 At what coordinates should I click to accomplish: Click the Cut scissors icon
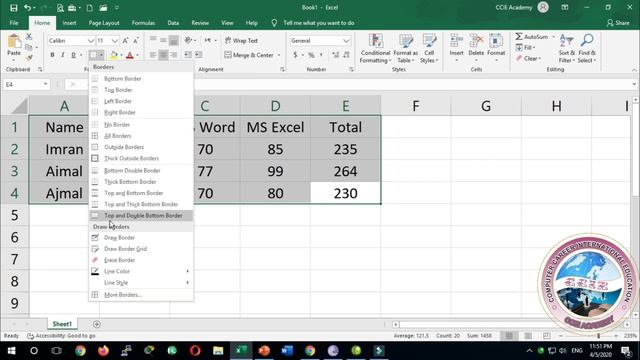[x=29, y=37]
